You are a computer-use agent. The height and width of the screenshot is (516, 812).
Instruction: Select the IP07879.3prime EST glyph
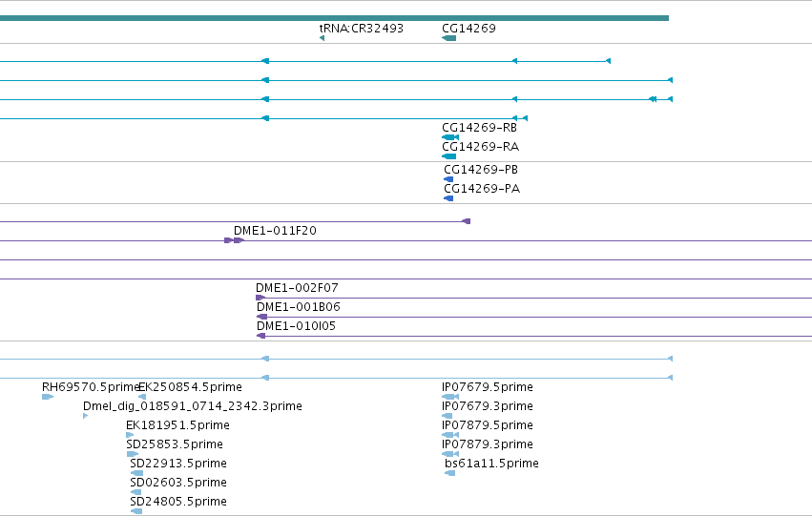coord(450,454)
